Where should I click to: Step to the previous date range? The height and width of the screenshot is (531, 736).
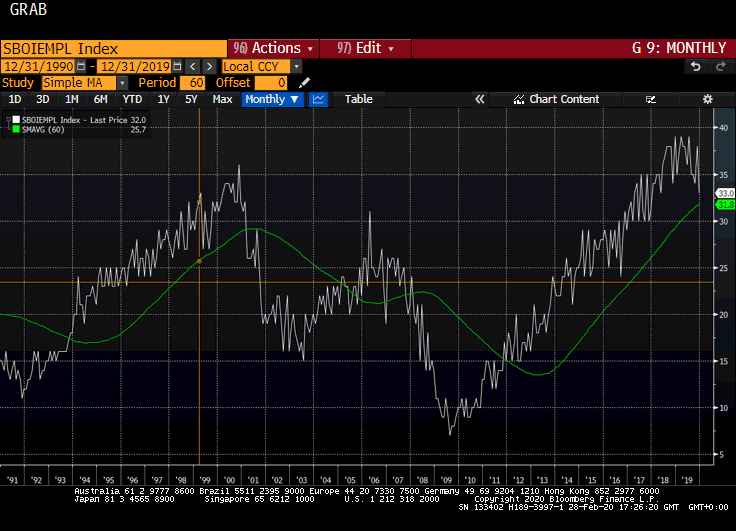(193, 66)
